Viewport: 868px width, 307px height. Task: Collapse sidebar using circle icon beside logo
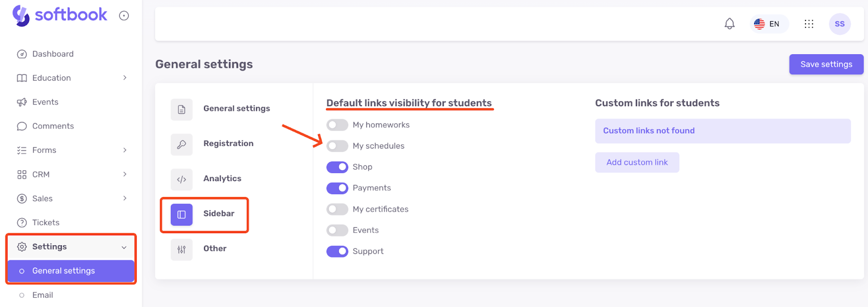tap(124, 16)
